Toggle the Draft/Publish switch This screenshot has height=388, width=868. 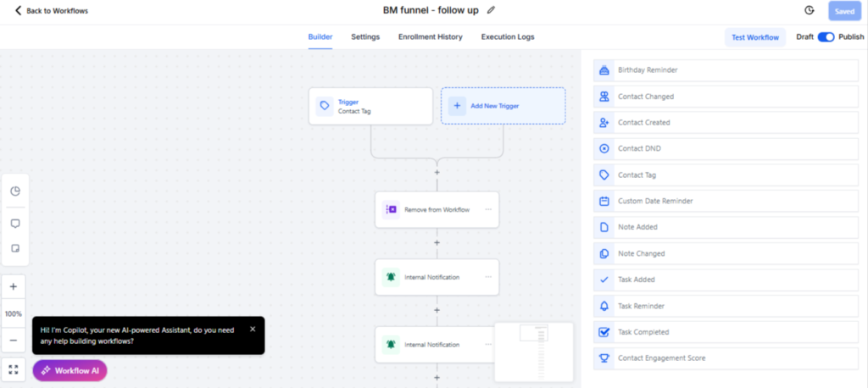(x=826, y=37)
